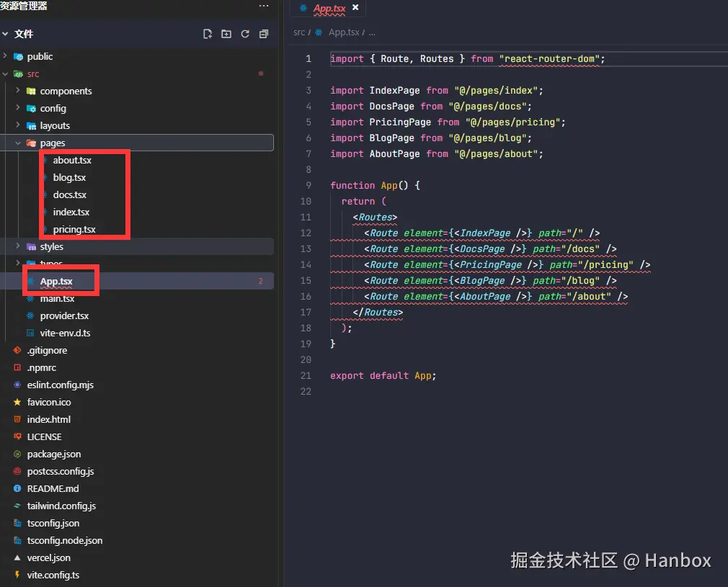Expand the styles folder chevron
This screenshot has height=587, width=728.
coord(17,246)
